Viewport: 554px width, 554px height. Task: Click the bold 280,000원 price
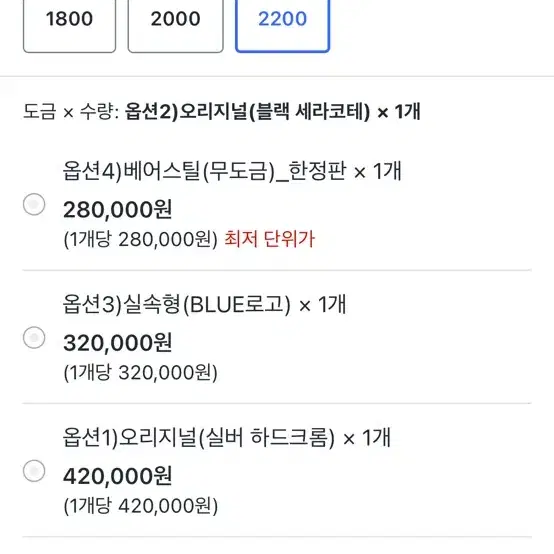tap(118, 210)
